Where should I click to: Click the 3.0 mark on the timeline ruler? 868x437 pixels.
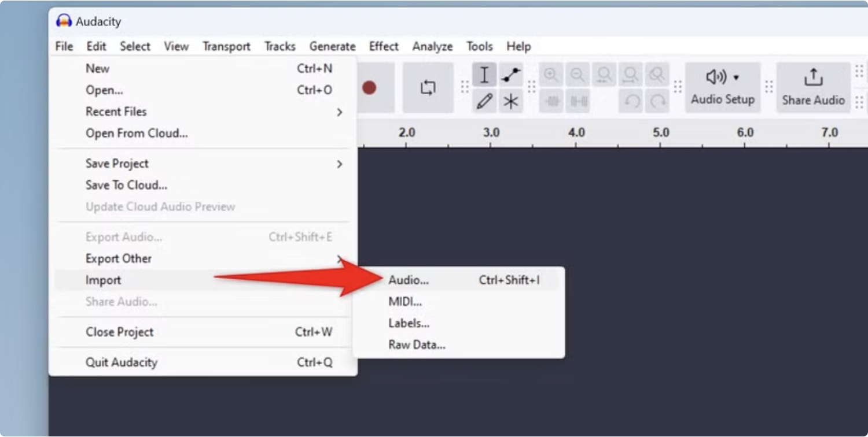click(491, 132)
